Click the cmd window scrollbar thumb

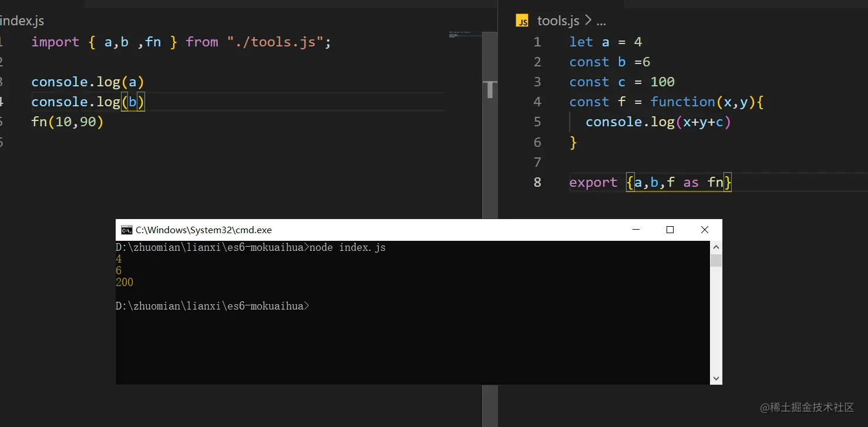point(716,260)
